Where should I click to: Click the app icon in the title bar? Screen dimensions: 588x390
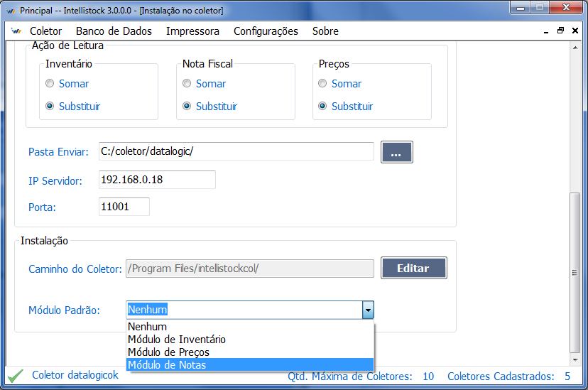point(11,11)
